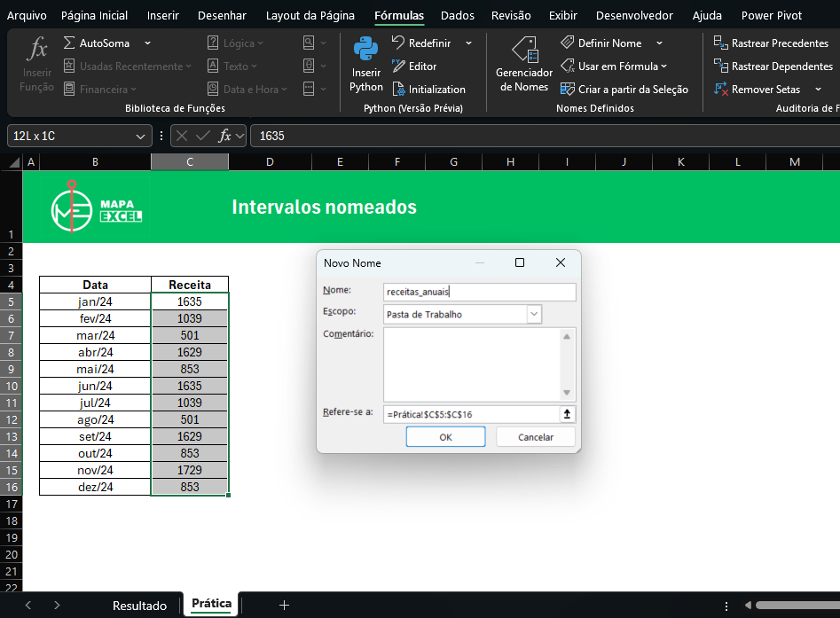This screenshot has width=840, height=618.
Task: Click the Redefinir Python icon
Action: (397, 43)
